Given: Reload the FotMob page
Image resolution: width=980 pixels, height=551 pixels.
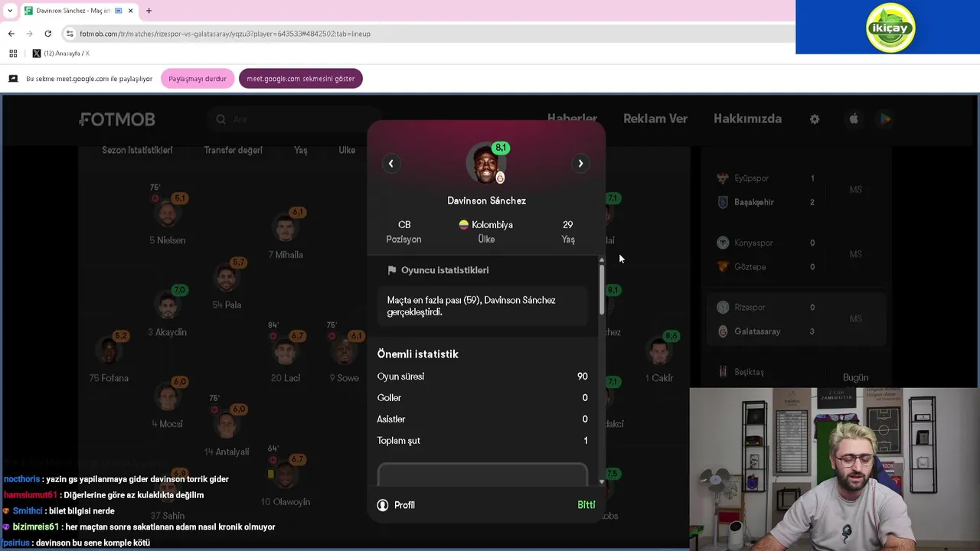Looking at the screenshot, I should click(x=47, y=34).
